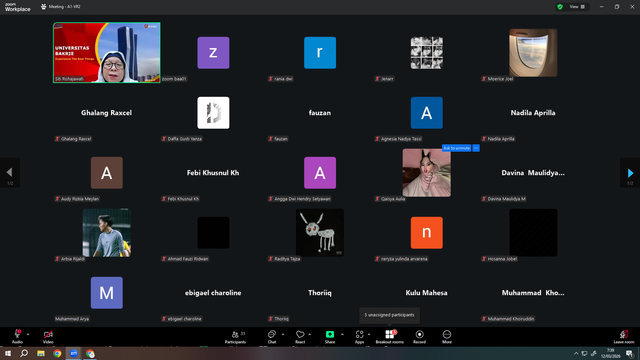The width and height of the screenshot is (640, 360).
Task: Open Windows taskbar search
Action: (24, 353)
